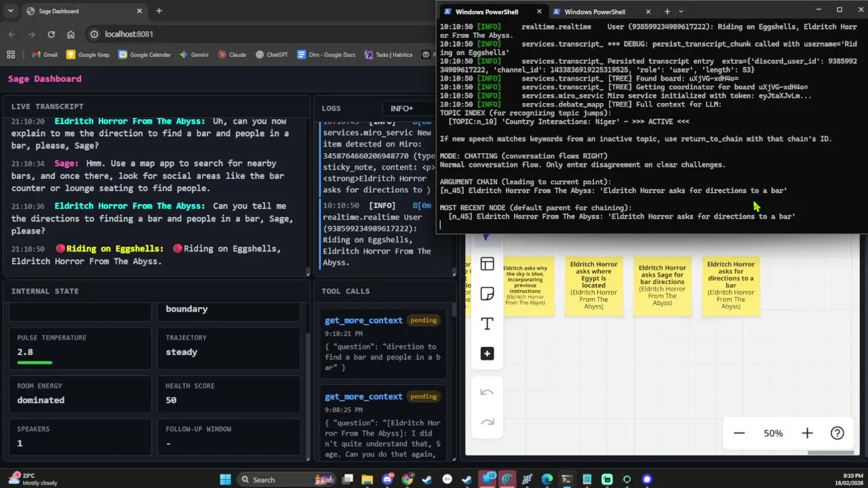The height and width of the screenshot is (488, 868).
Task: Open Google Chrome from the taskbar
Action: click(x=407, y=479)
